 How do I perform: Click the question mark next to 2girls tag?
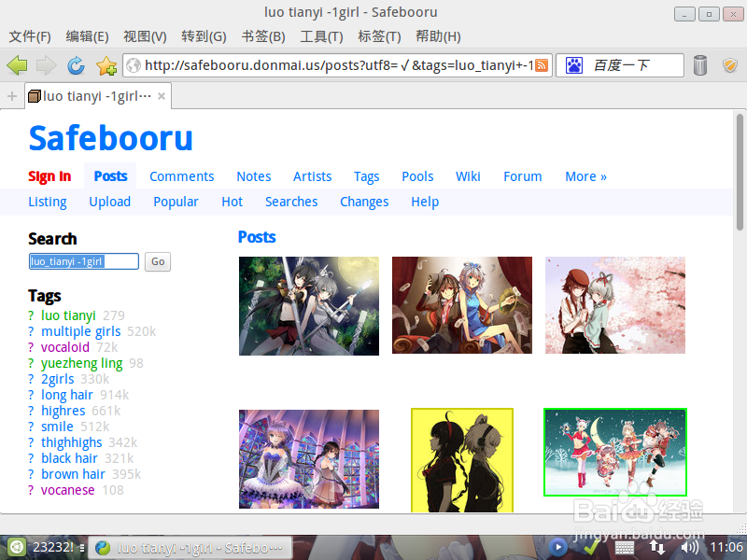point(31,379)
